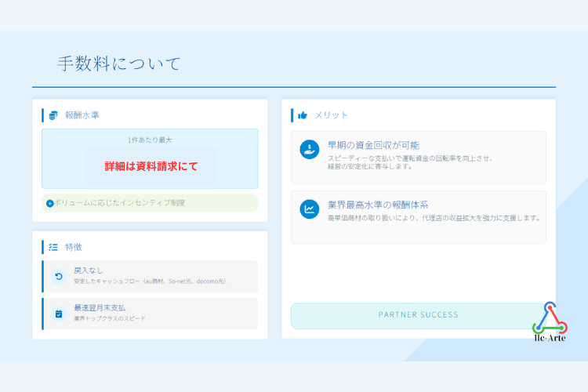
Task: Click the red 詳細は資料請求にて text
Action: click(x=151, y=166)
